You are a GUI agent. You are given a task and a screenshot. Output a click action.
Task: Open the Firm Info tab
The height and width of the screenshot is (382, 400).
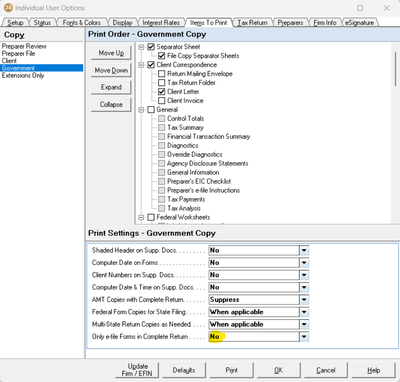pos(325,23)
